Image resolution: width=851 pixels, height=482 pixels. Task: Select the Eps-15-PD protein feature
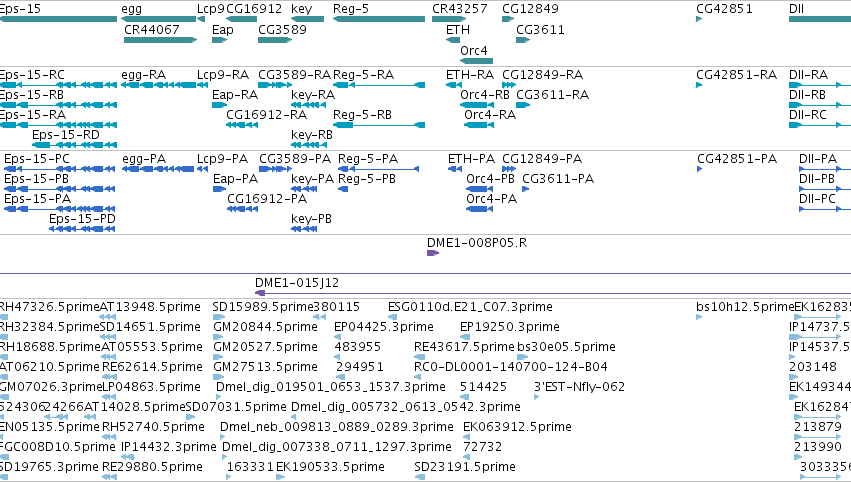click(x=82, y=229)
